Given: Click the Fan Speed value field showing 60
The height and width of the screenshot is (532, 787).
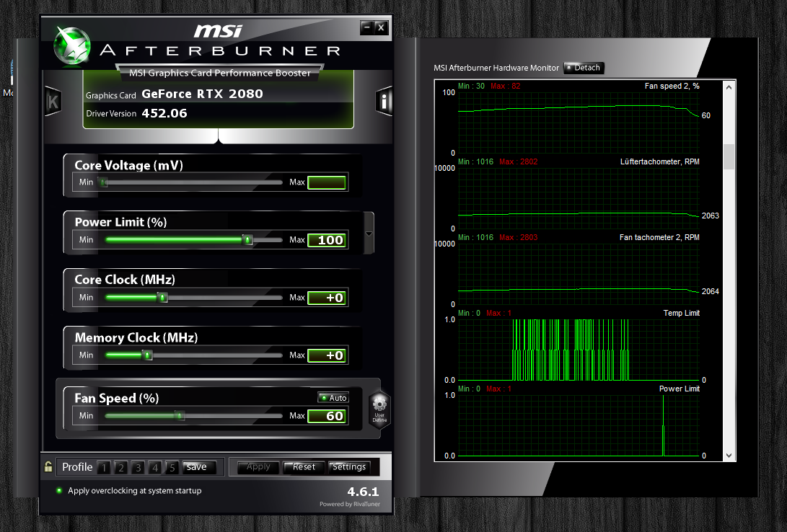Looking at the screenshot, I should click(x=327, y=416).
